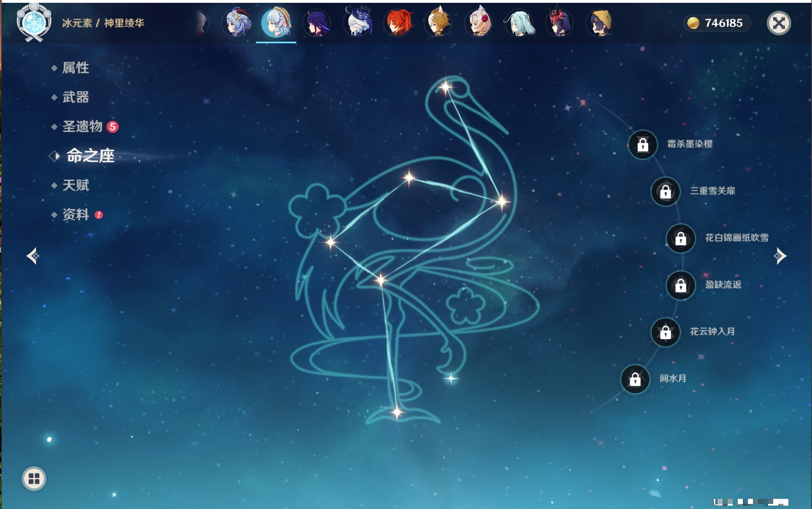
Task: Select the highlighted Ayaka portrait with straw hat
Action: pos(276,22)
